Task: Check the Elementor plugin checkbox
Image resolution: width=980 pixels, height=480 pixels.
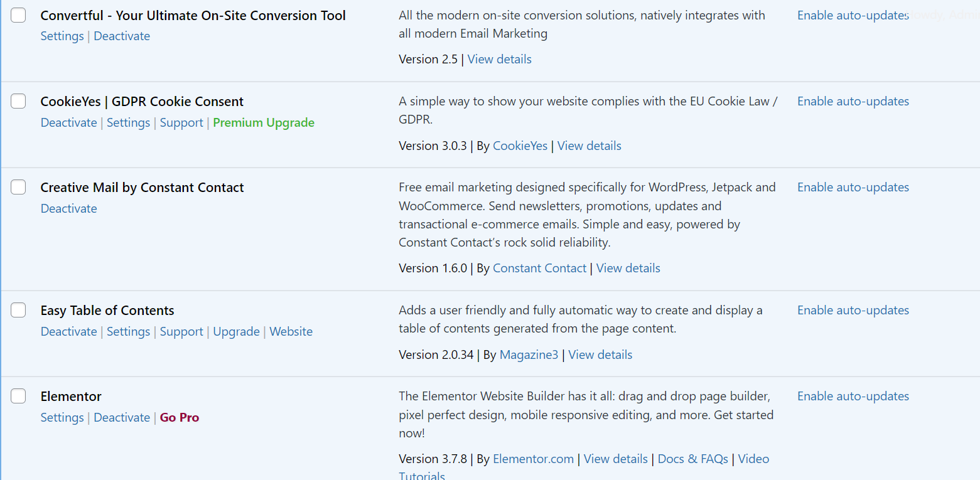Action: tap(18, 396)
